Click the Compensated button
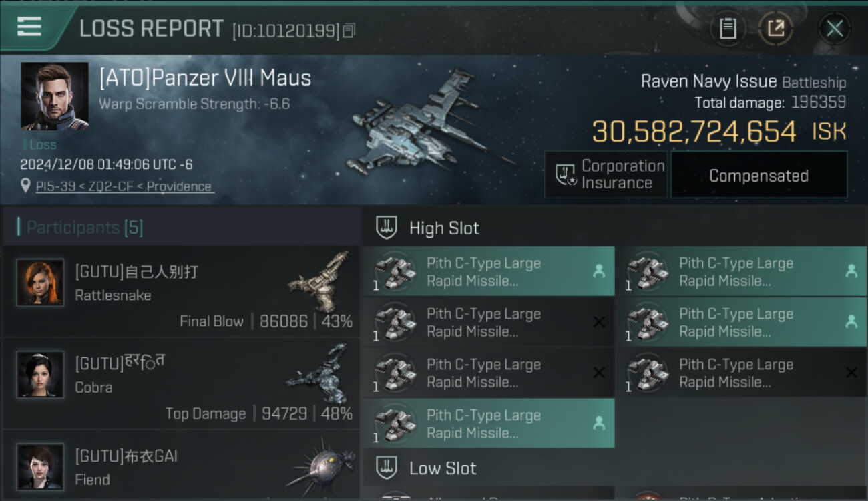The height and width of the screenshot is (501, 868). tap(758, 175)
